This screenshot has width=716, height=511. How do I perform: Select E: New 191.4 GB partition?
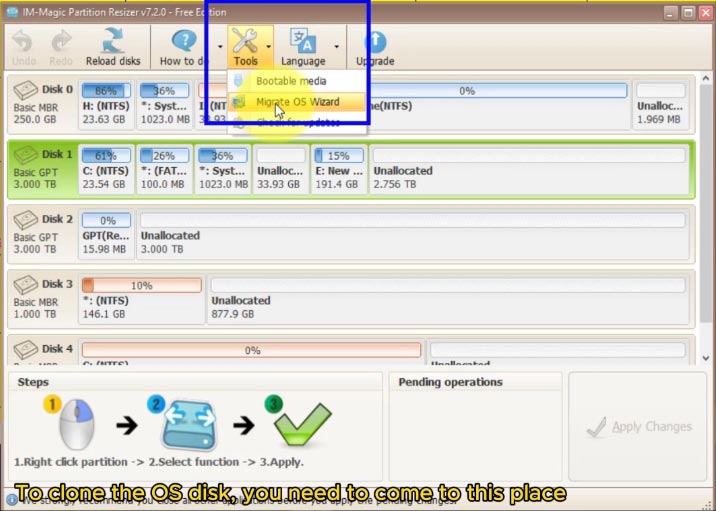click(339, 169)
